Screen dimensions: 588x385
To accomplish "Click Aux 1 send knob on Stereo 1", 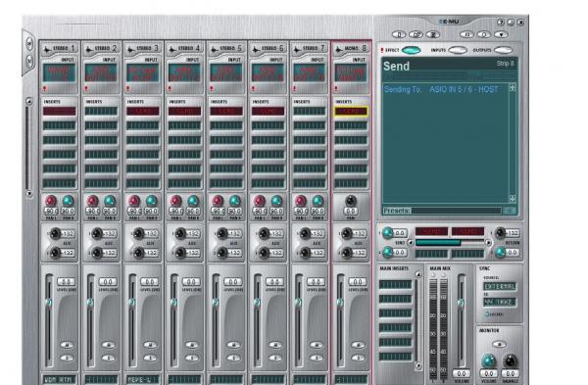I will pos(55,233).
